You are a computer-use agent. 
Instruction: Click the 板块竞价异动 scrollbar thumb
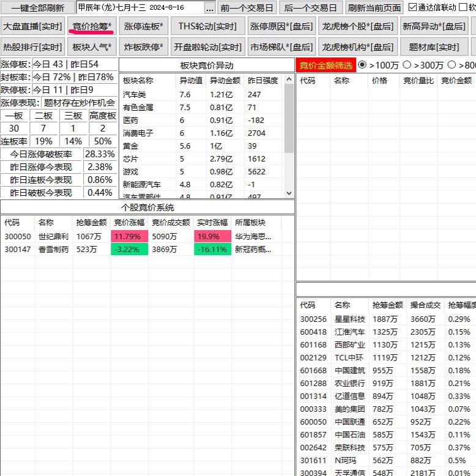289,119
